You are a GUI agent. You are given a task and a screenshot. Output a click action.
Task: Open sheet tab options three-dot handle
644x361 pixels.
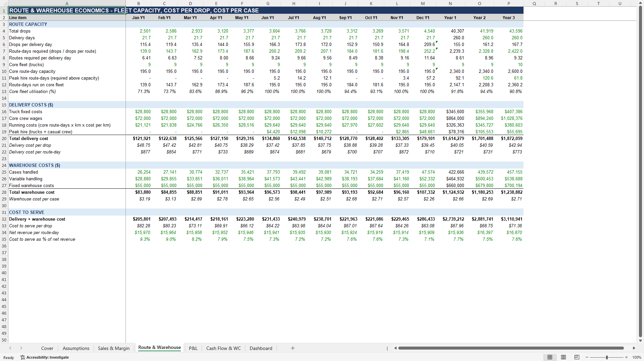pyautogui.click(x=387, y=348)
